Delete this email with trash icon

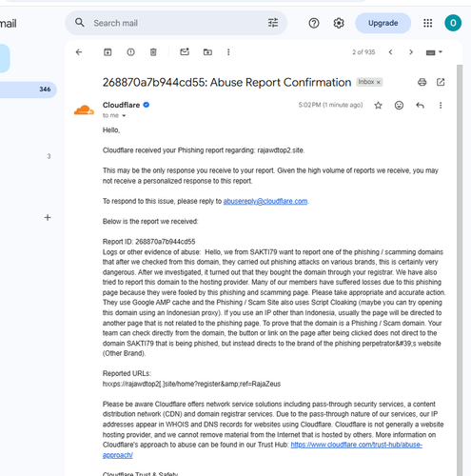[x=153, y=52]
